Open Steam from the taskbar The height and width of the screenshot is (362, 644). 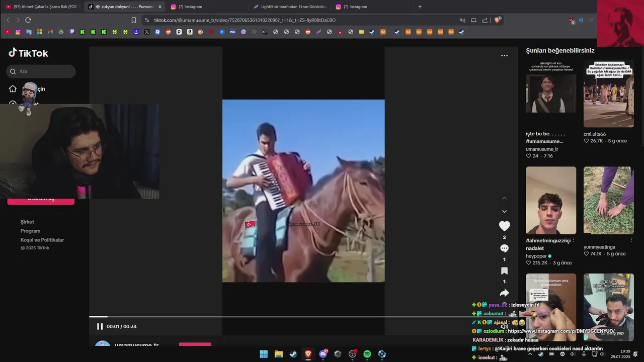[x=293, y=354]
